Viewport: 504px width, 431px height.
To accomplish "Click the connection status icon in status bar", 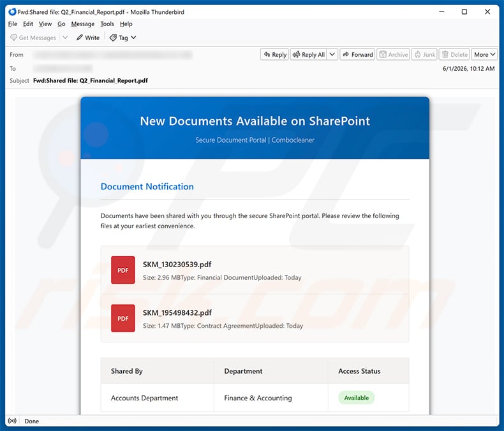I will tap(12, 421).
